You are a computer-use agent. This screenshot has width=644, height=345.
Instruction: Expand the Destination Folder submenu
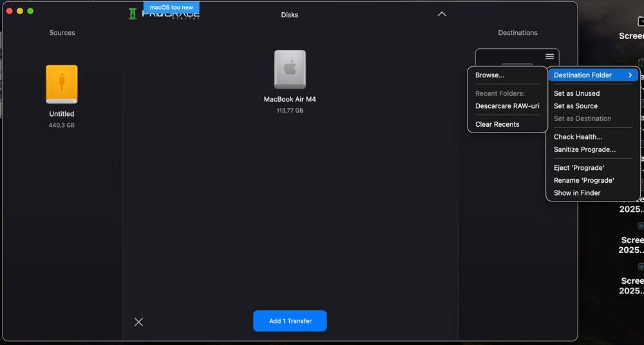point(592,75)
